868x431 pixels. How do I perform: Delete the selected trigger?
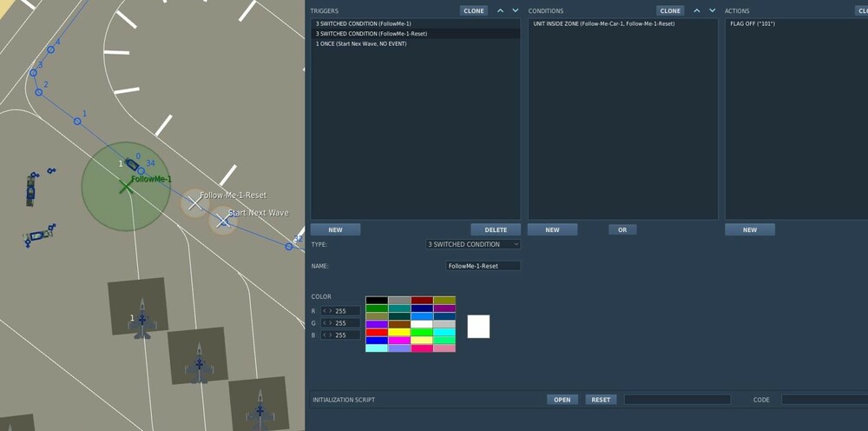(496, 230)
